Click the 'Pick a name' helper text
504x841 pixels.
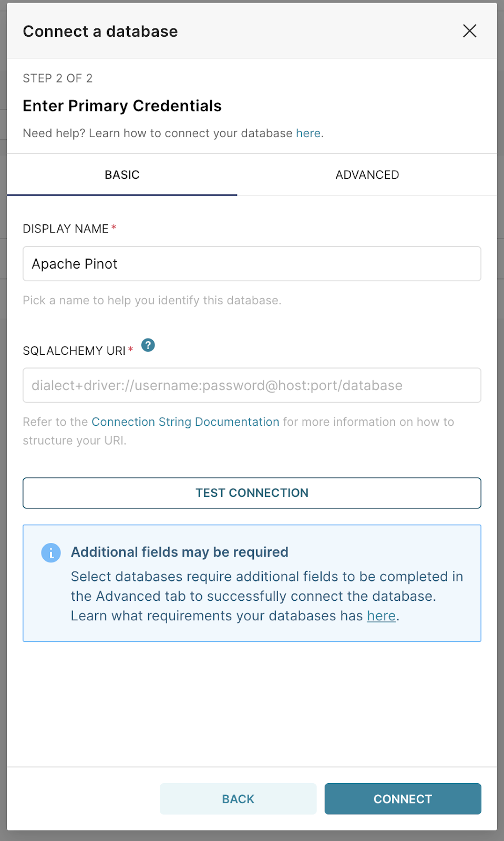[152, 301]
